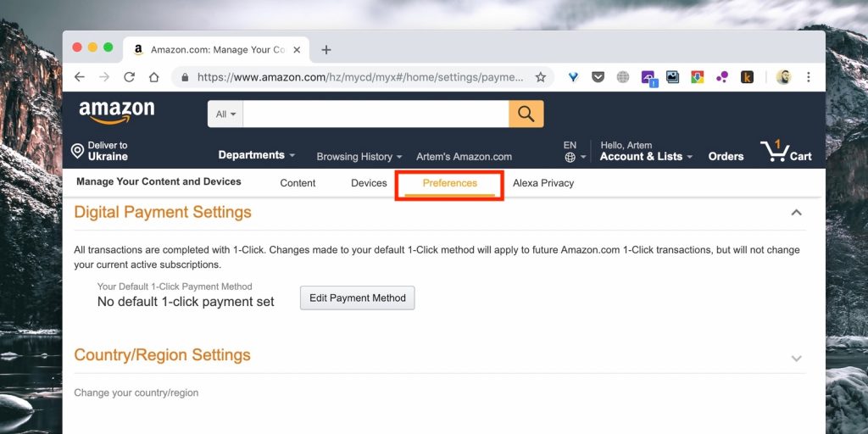Click the Amazon logo
868x434 pixels.
coord(117,113)
